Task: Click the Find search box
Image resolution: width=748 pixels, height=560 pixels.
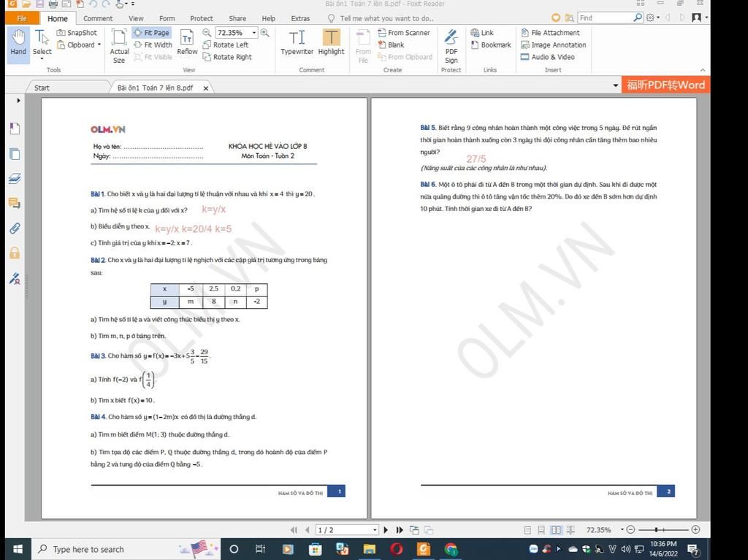Action: (606, 18)
